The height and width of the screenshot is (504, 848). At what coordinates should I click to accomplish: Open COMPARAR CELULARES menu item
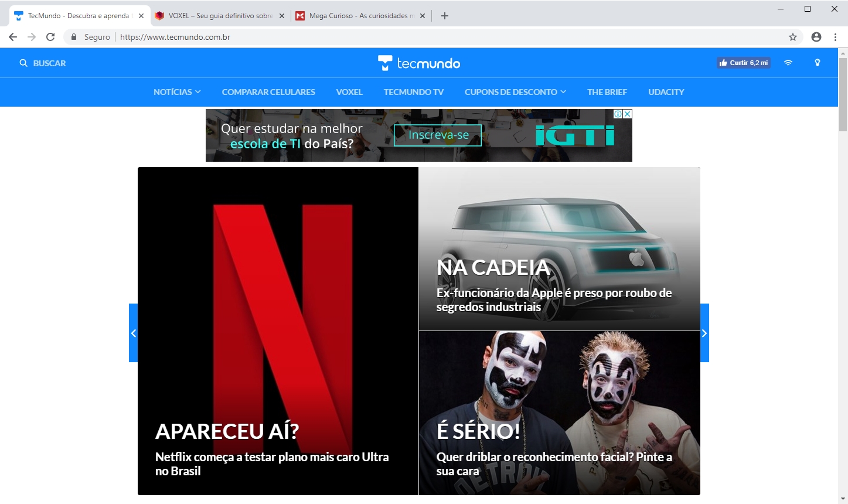(268, 92)
